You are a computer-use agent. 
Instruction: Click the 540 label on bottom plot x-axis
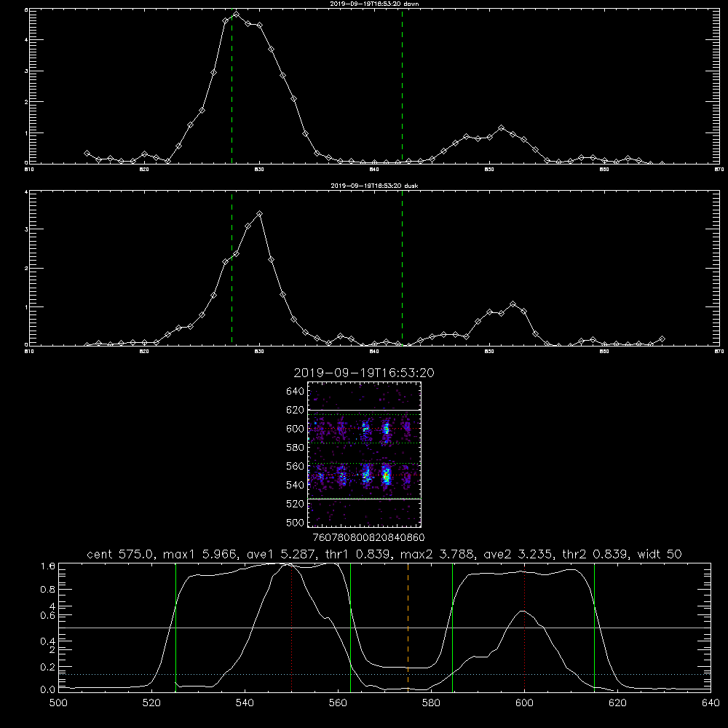click(245, 703)
